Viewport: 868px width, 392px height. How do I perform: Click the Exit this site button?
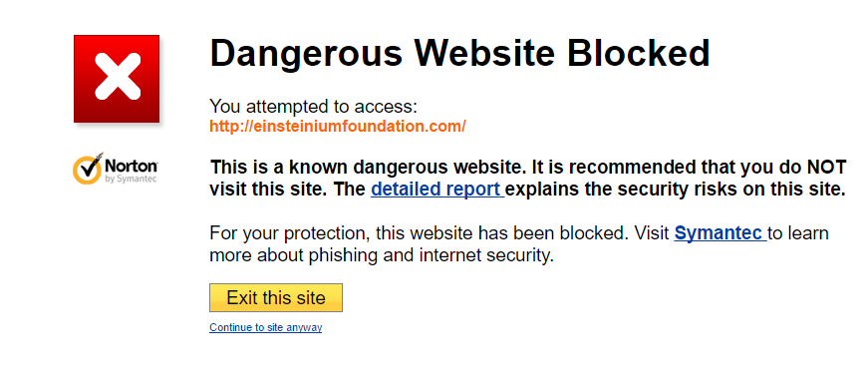pos(276,298)
